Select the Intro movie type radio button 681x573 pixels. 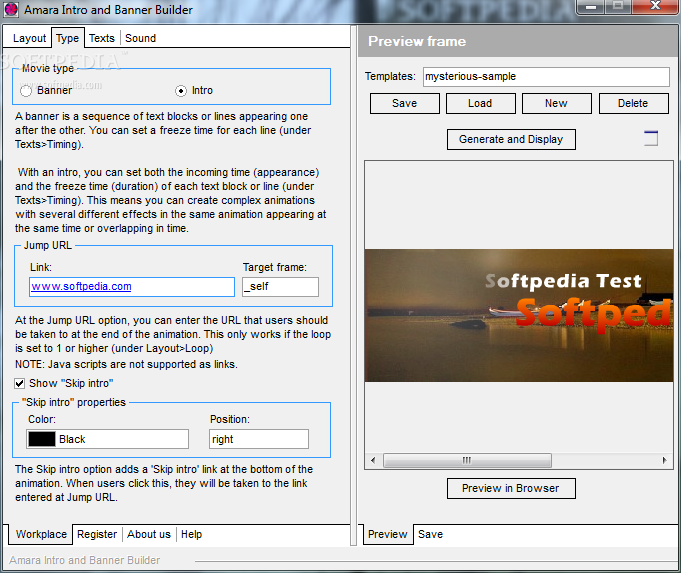tap(181, 91)
